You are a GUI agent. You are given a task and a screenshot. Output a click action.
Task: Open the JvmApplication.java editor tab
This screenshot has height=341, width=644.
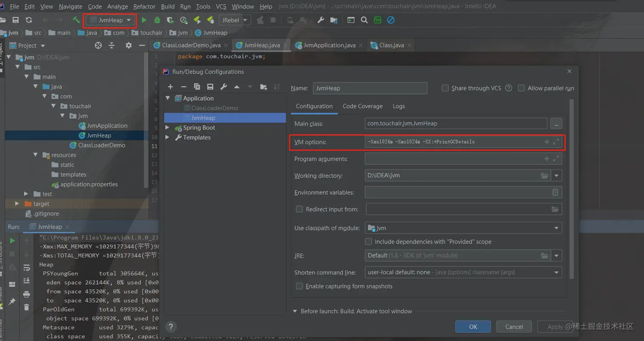click(x=330, y=45)
